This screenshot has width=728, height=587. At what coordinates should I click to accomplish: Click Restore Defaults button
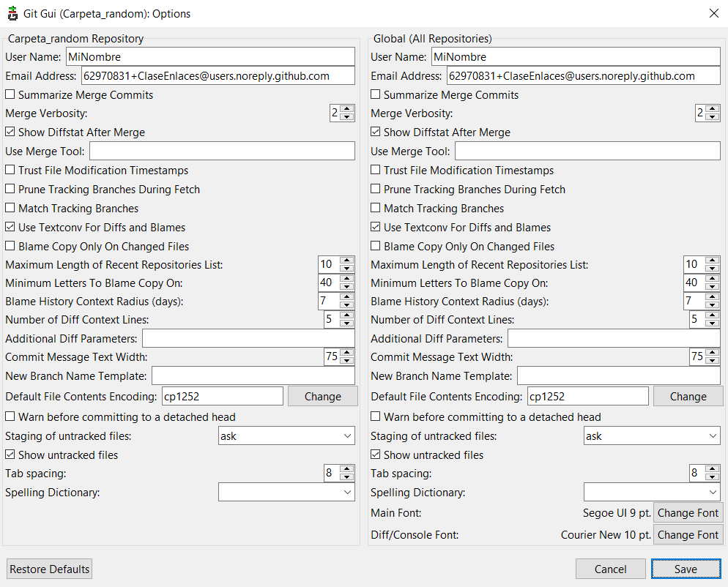point(49,569)
